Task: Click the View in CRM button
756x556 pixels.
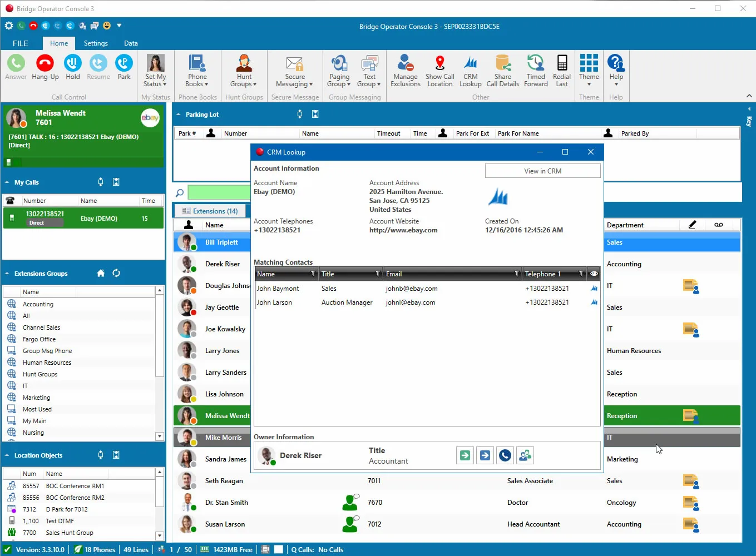Action: [x=542, y=171]
